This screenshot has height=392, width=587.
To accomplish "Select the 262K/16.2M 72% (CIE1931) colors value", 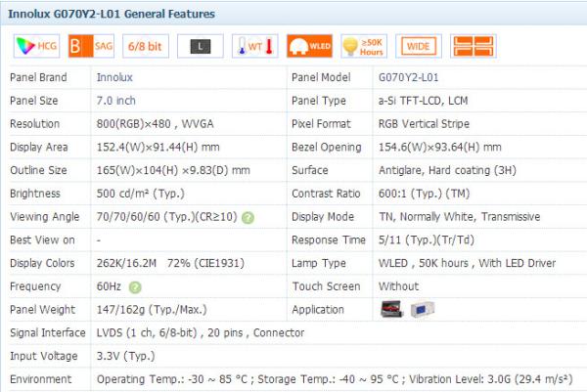I will pyautogui.click(x=170, y=263).
